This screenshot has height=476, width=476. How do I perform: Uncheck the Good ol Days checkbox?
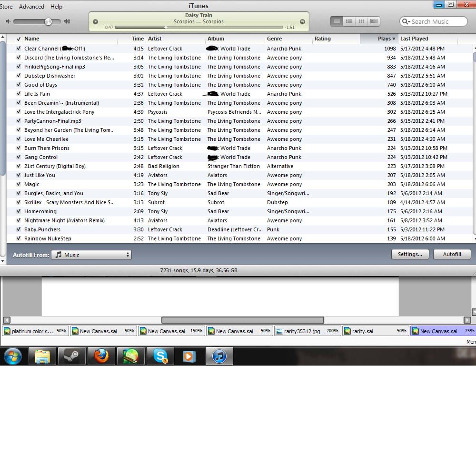point(19,85)
